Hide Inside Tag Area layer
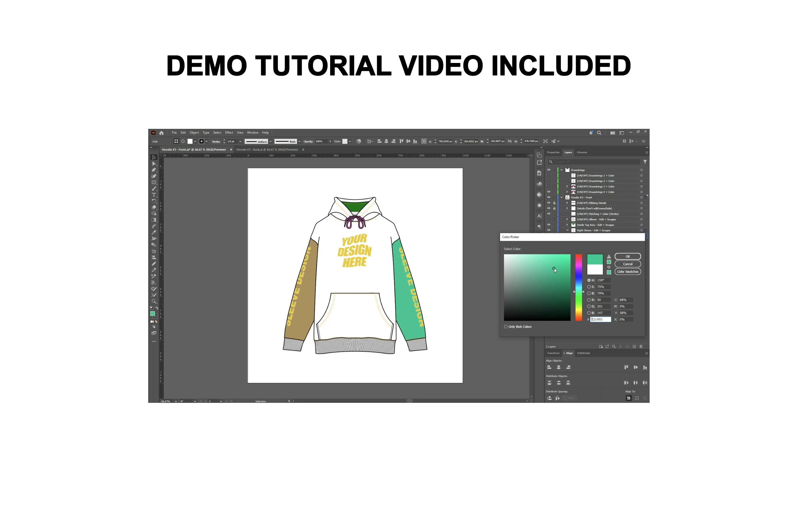This screenshot has width=798, height=532. pyautogui.click(x=549, y=225)
